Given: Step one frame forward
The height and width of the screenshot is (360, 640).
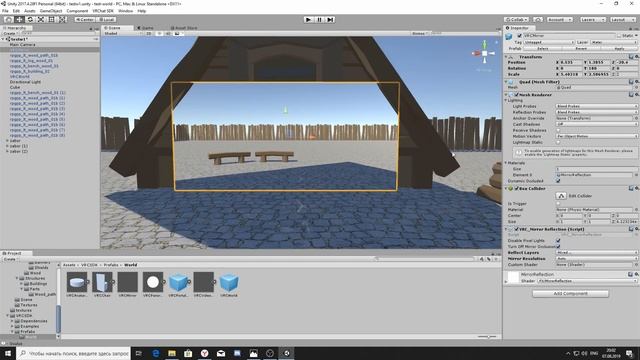Looking at the screenshot, I should pos(330,19).
